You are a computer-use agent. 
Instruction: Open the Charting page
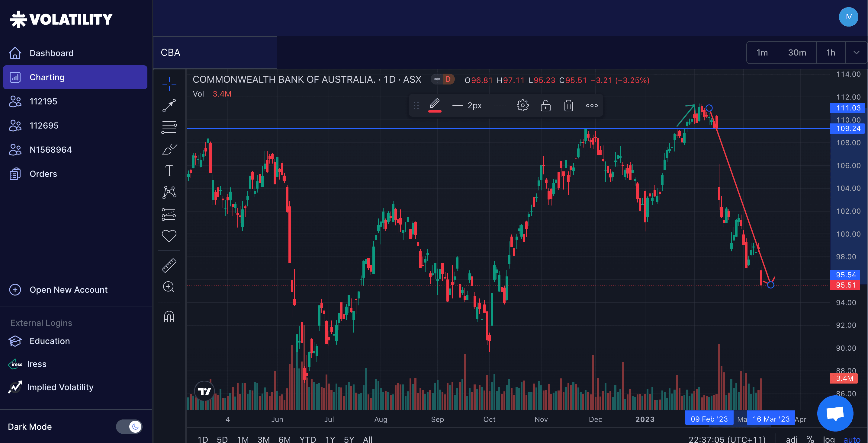coord(75,77)
